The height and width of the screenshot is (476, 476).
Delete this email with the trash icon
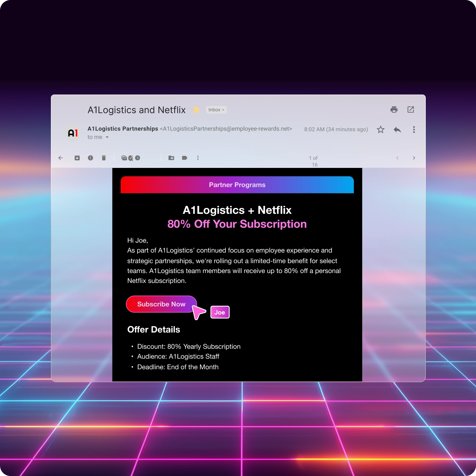pyautogui.click(x=104, y=158)
